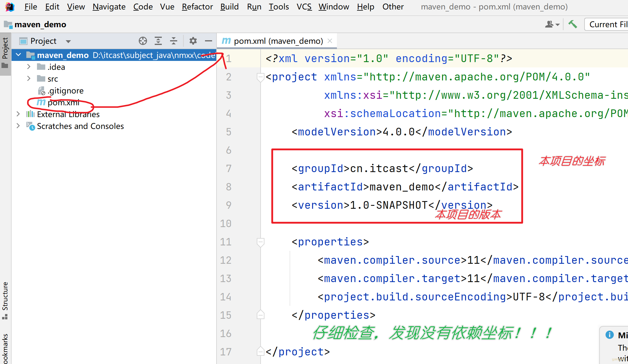Click modelVersion 4.0.0 text
The image size is (628, 364).
tap(399, 132)
